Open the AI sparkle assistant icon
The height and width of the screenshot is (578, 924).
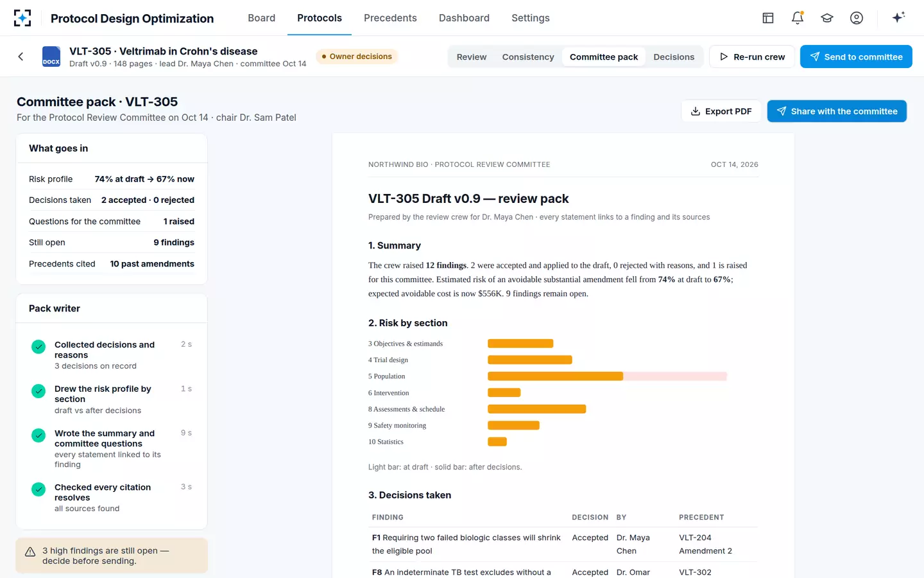898,17
